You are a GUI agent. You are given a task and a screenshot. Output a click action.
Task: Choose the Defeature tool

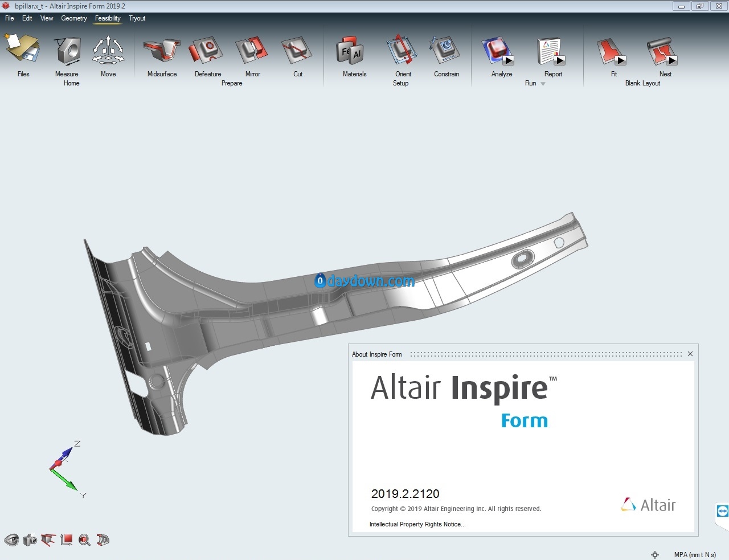click(206, 50)
